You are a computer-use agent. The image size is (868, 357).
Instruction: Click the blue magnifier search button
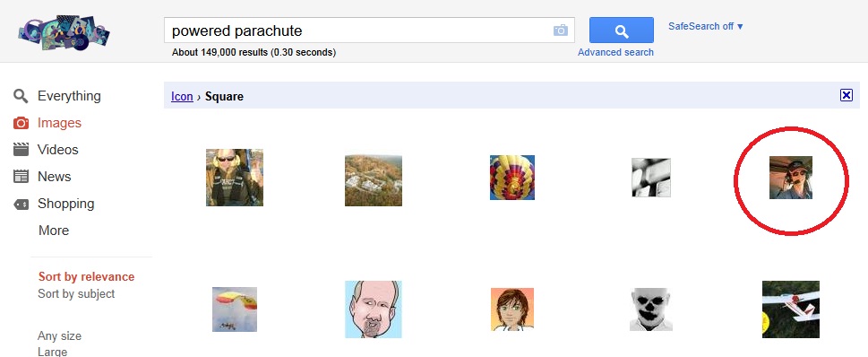pos(621,30)
